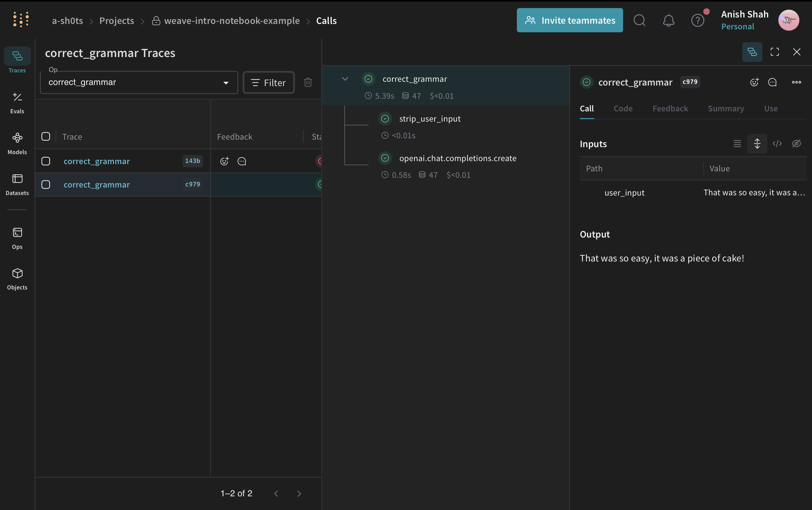This screenshot has height=510, width=812.
Task: Open the Anish Shah profile avatar
Action: coord(788,20)
